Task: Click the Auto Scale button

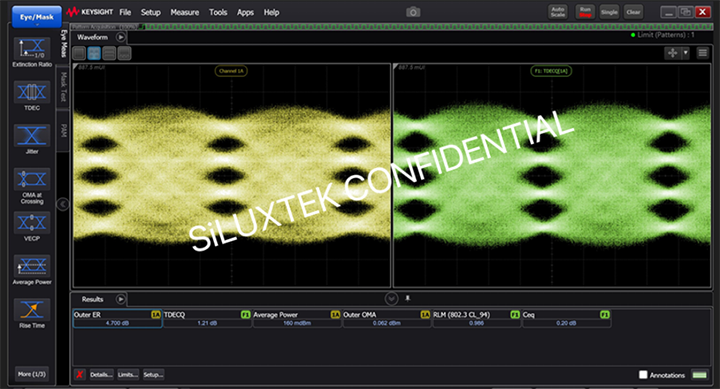Action: point(558,12)
